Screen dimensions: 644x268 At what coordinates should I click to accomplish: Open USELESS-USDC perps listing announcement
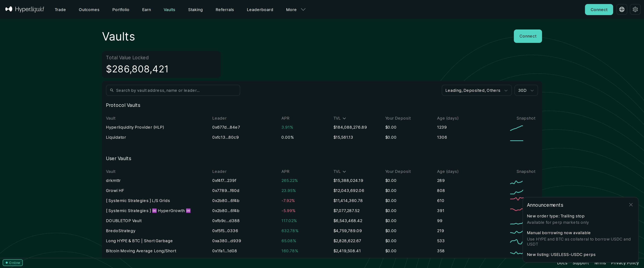point(561,254)
